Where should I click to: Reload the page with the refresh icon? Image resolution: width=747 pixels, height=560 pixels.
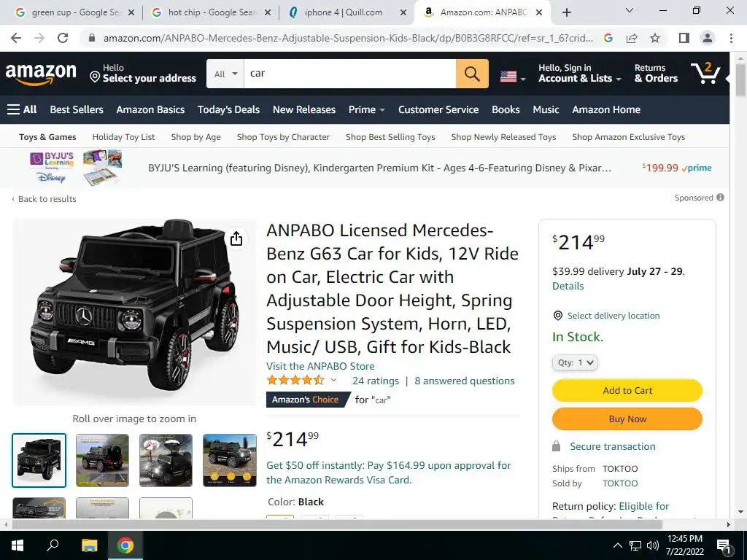[63, 38]
